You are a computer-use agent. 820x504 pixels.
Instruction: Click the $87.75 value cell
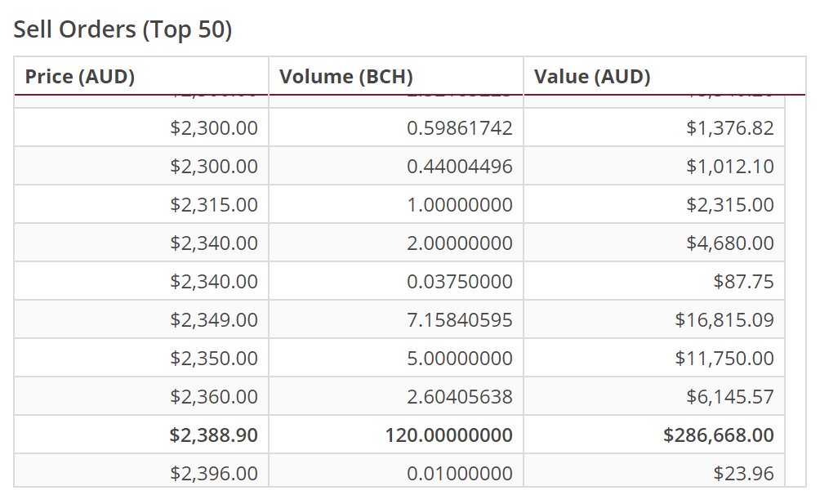(743, 282)
